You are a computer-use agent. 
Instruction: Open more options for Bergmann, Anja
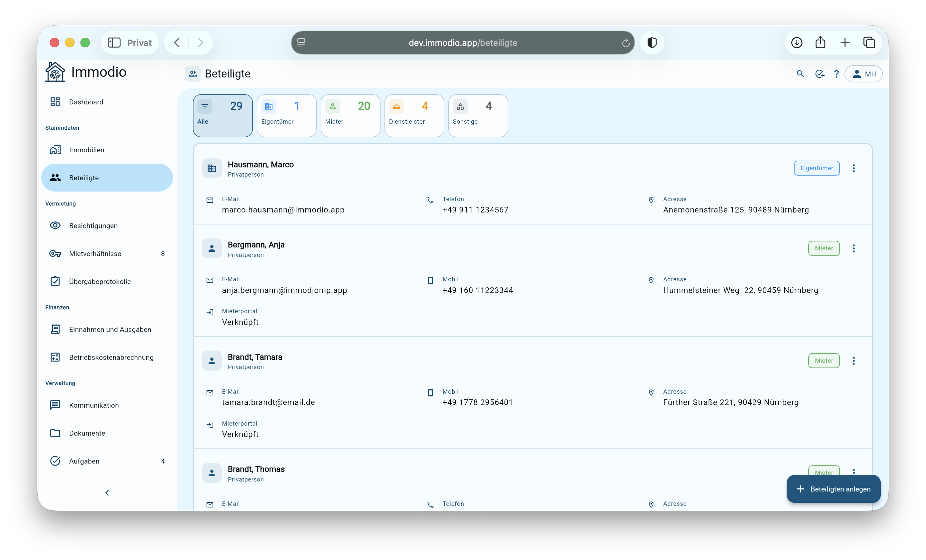click(x=853, y=248)
